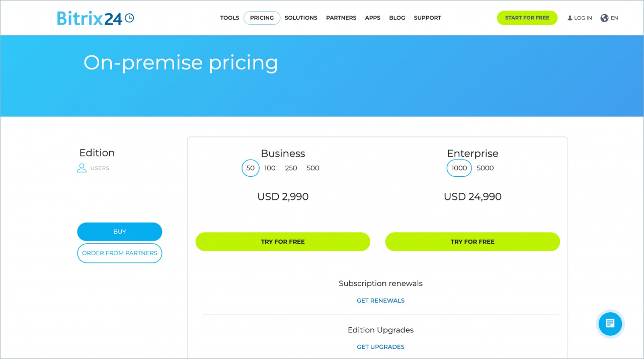
Task: Click the Users person icon under Edition
Action: coord(82,168)
